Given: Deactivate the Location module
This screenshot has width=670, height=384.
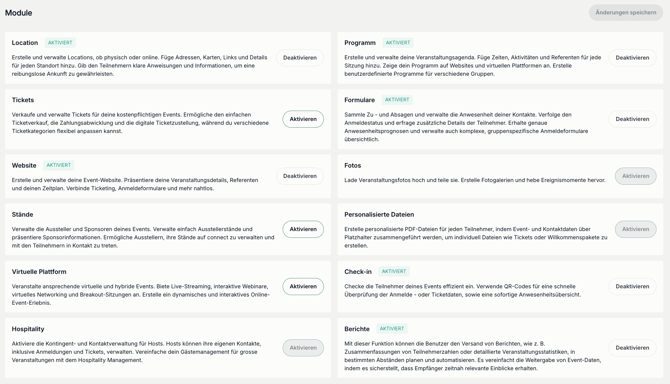Looking at the screenshot, I should click(300, 58).
